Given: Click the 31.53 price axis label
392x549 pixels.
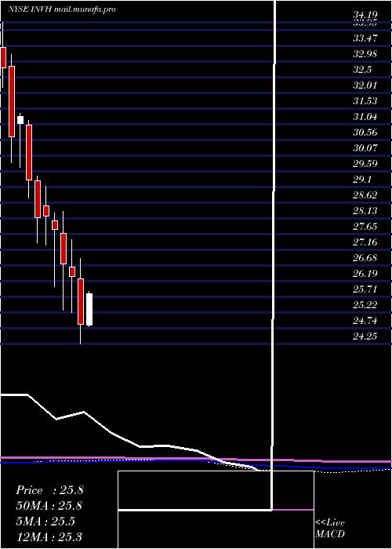Looking at the screenshot, I should pos(365,101).
